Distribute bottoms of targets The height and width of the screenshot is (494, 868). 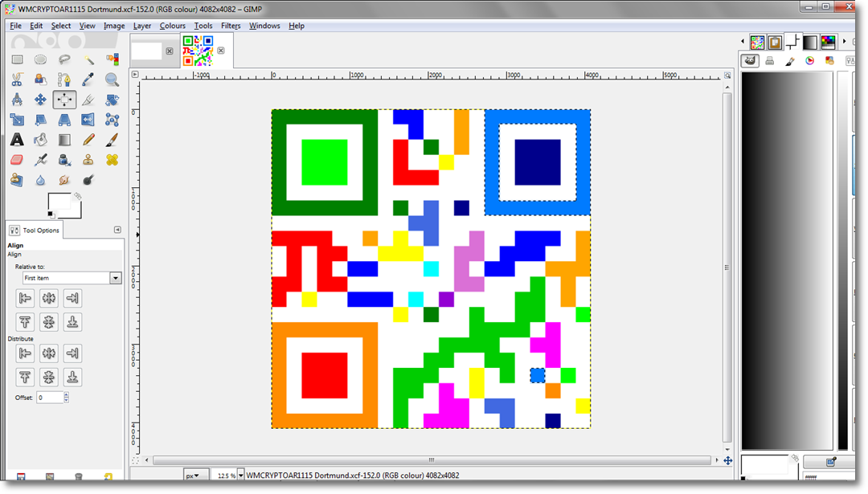coord(72,378)
